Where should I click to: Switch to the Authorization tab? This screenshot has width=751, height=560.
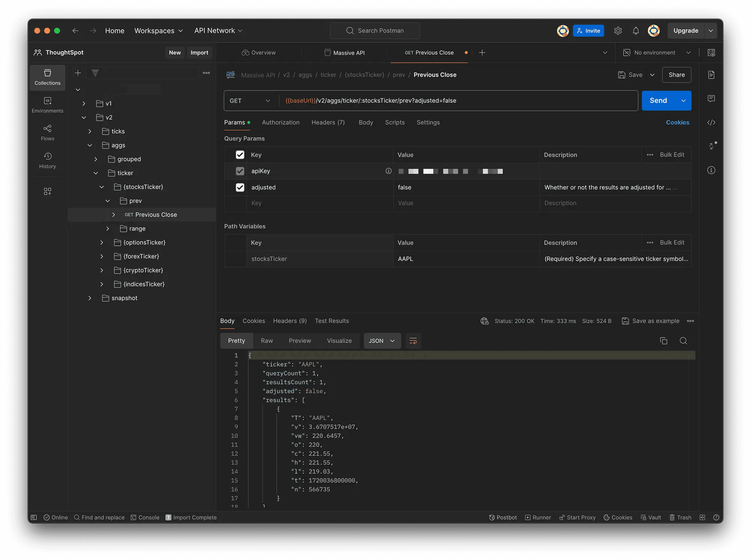[280, 122]
